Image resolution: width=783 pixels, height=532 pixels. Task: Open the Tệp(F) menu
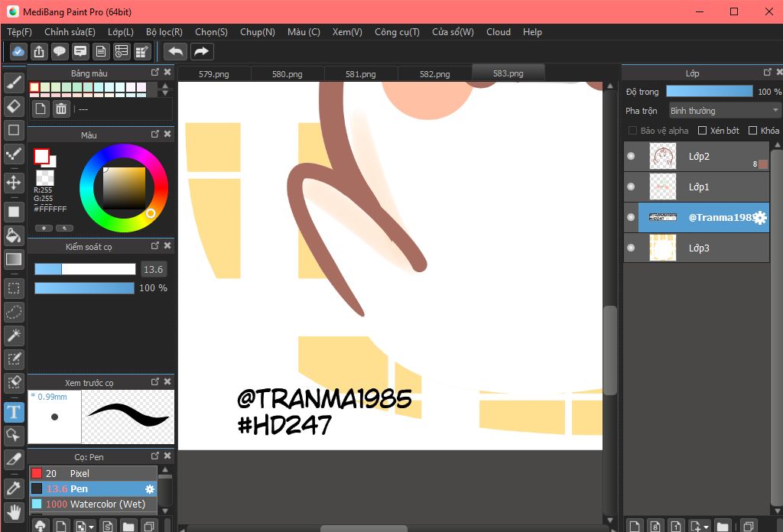19,32
